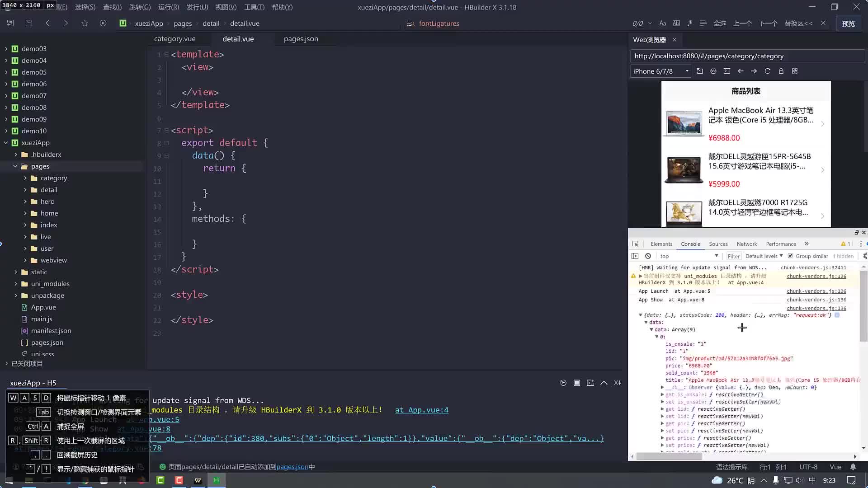
Task: Click the Filter input field in DevTools
Action: pos(734,256)
